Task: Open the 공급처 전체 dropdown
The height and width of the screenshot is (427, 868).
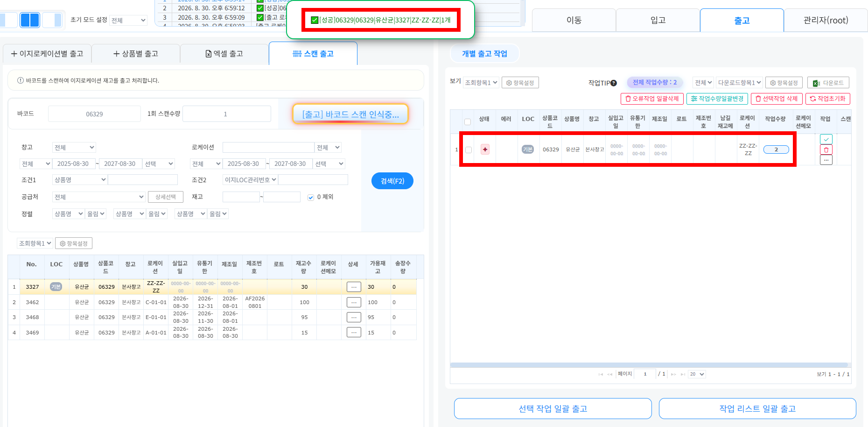Action: tap(99, 197)
